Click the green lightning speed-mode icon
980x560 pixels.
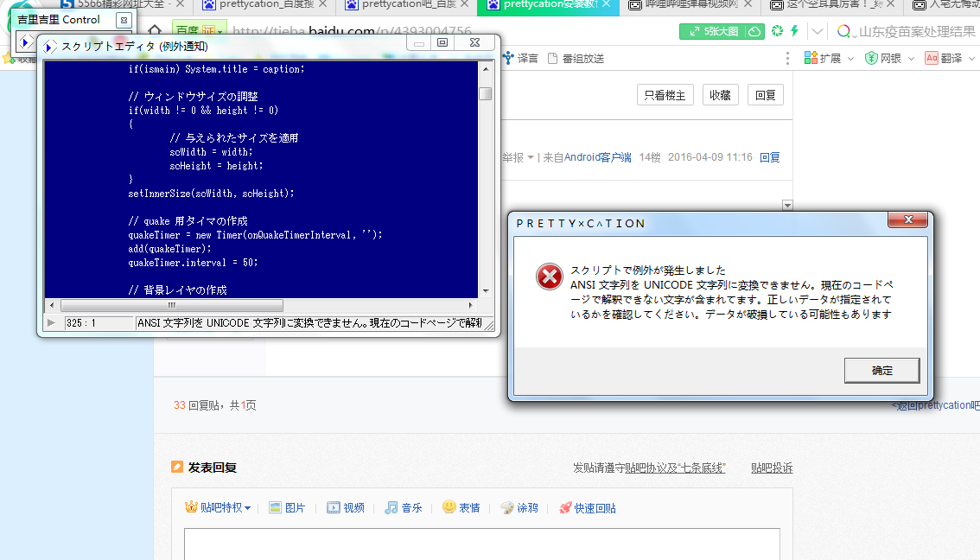click(x=795, y=30)
